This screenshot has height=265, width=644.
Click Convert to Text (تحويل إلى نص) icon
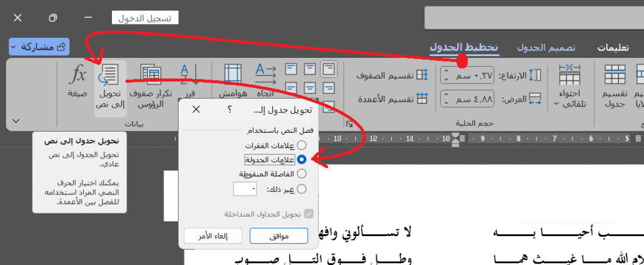pyautogui.click(x=111, y=77)
